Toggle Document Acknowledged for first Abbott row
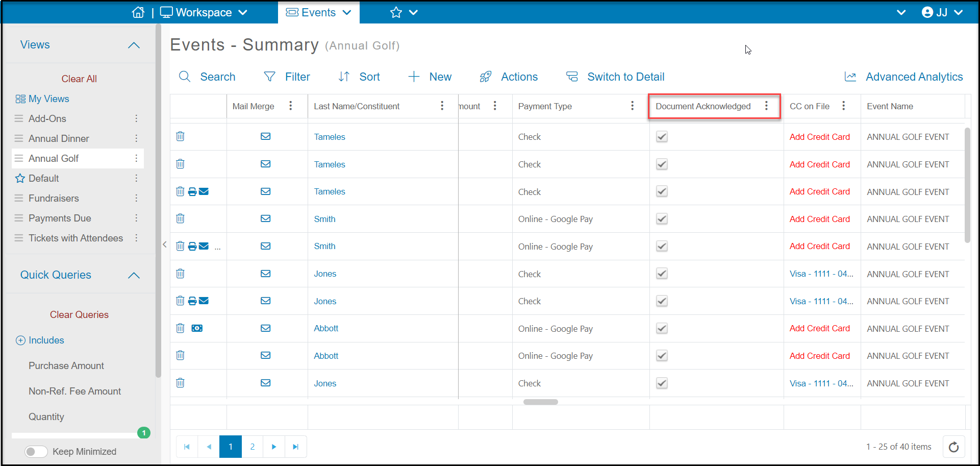The height and width of the screenshot is (466, 980). pos(662,328)
